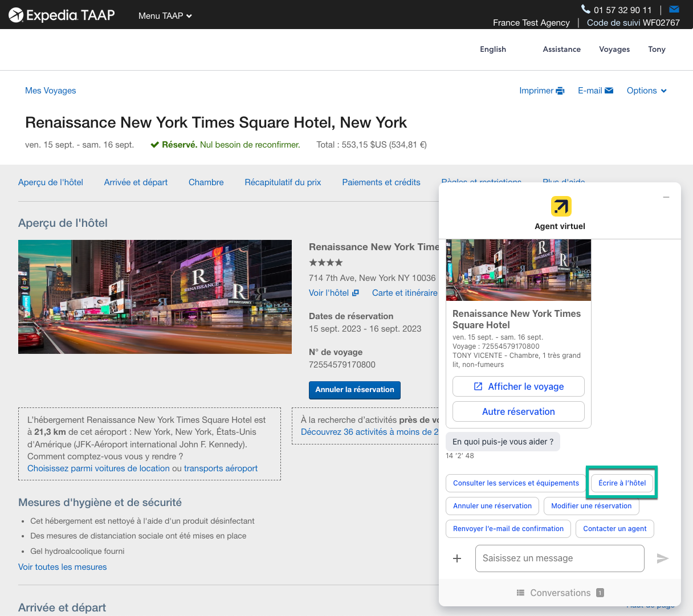This screenshot has height=616, width=693.
Task: Open the Assistance menu item
Action: coord(561,49)
